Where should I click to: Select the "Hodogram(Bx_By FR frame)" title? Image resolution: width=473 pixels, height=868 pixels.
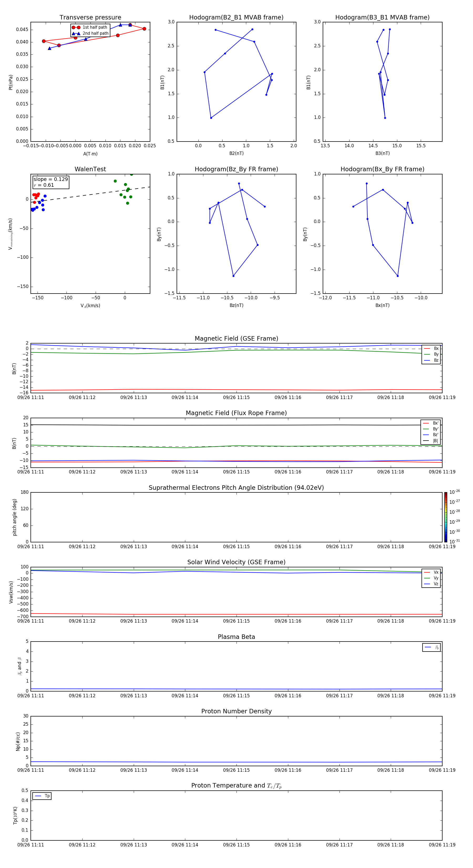coord(382,169)
